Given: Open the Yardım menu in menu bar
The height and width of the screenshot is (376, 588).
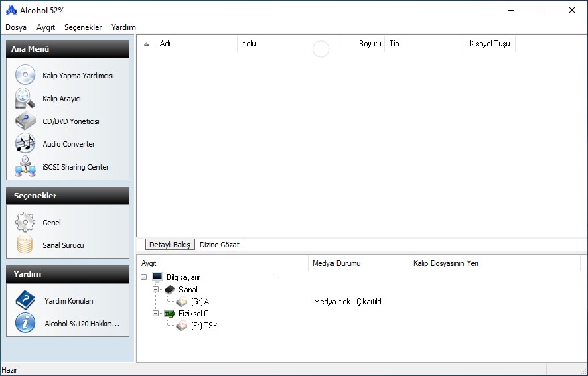Looking at the screenshot, I should tap(123, 27).
